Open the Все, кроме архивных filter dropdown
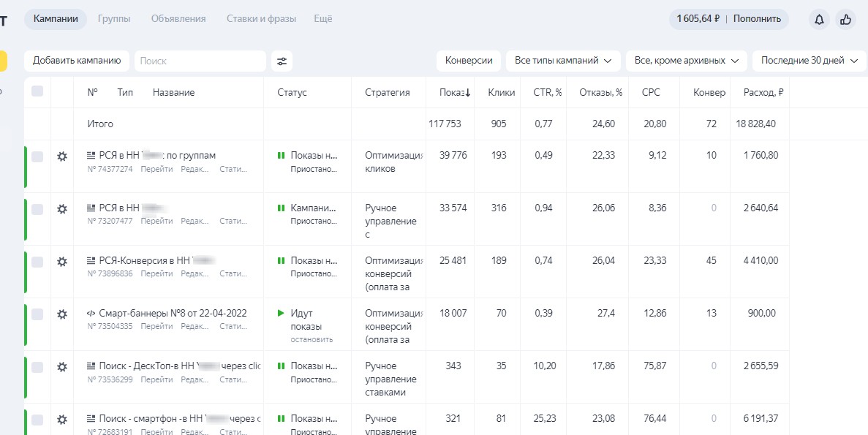 click(686, 61)
